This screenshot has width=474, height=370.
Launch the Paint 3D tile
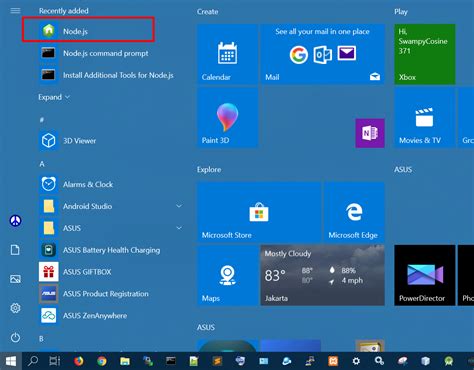pyautogui.click(x=227, y=117)
